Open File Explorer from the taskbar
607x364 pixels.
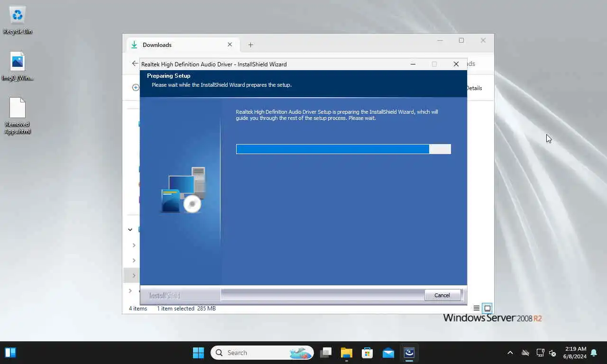pos(347,353)
